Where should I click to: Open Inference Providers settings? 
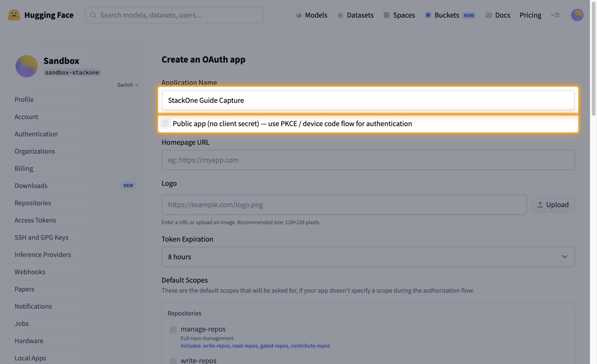point(75,254)
